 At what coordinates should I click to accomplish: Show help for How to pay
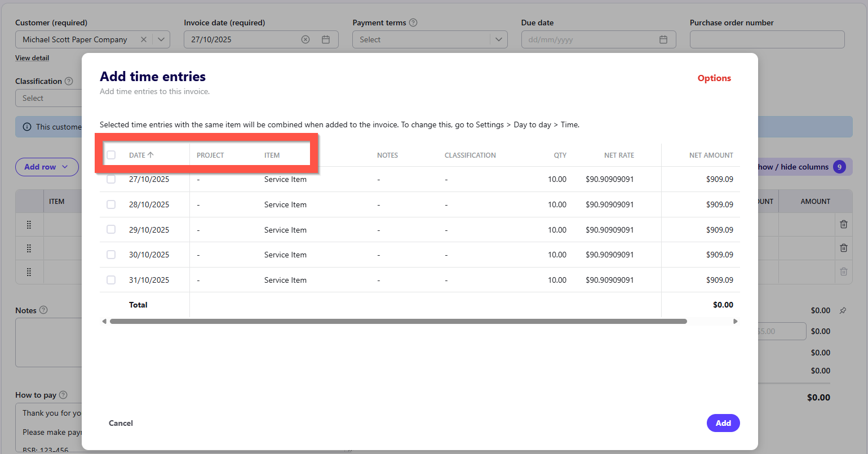click(63, 395)
